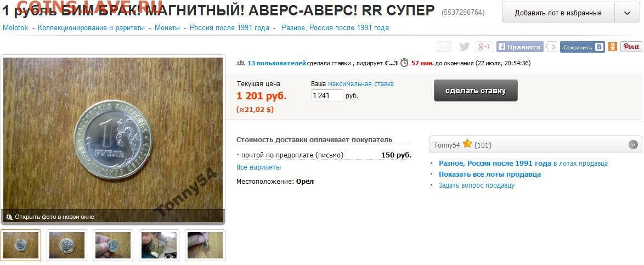Go to Монеты breadcrumb category
The height and width of the screenshot is (265, 644).
click(167, 28)
